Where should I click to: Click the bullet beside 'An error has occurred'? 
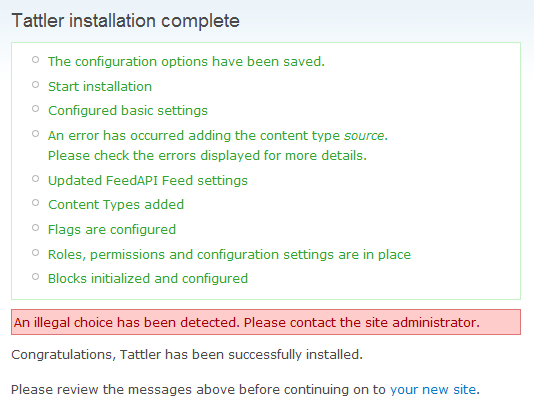coord(35,133)
